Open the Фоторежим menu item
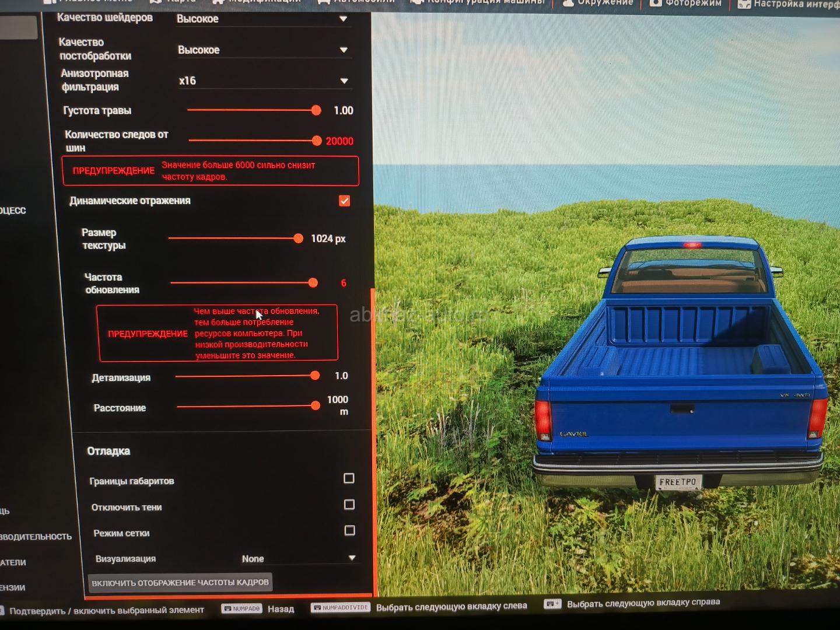The height and width of the screenshot is (630, 840). [693, 3]
